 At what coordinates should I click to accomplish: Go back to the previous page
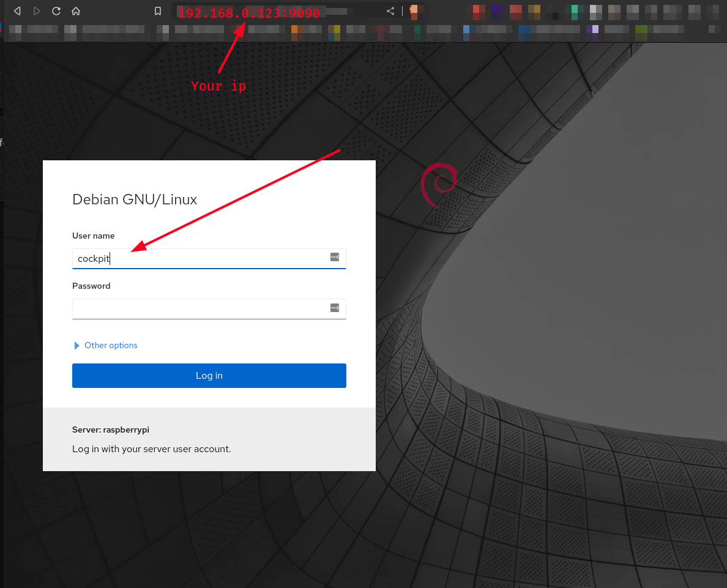(x=17, y=11)
